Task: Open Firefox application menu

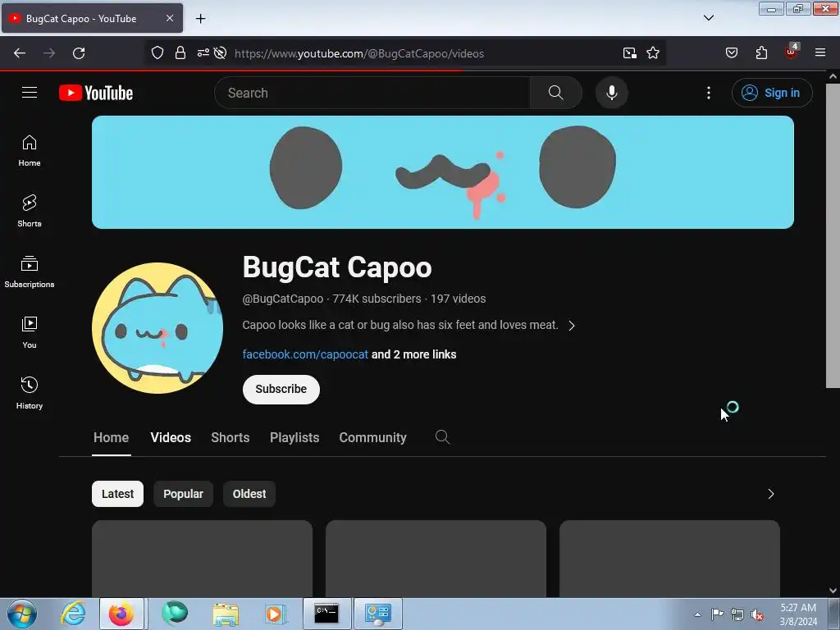Action: pos(820,53)
